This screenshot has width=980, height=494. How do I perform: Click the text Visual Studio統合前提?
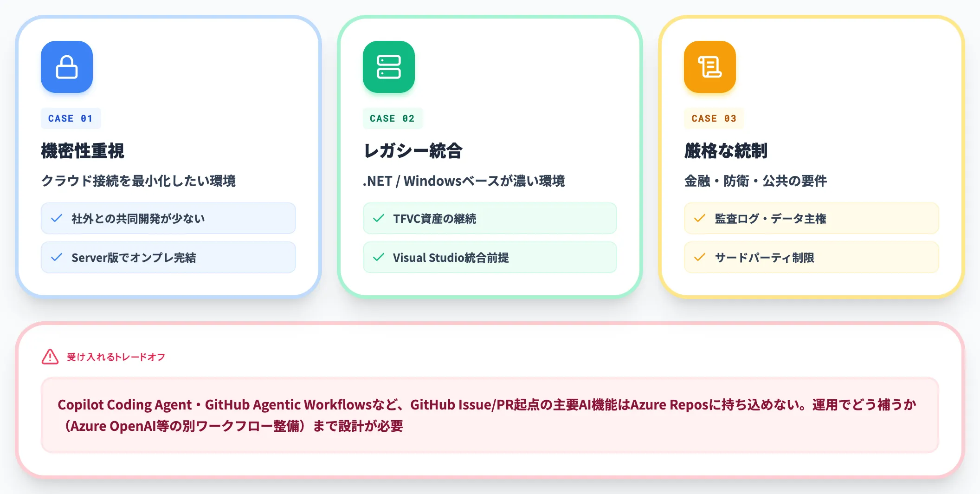pyautogui.click(x=451, y=258)
